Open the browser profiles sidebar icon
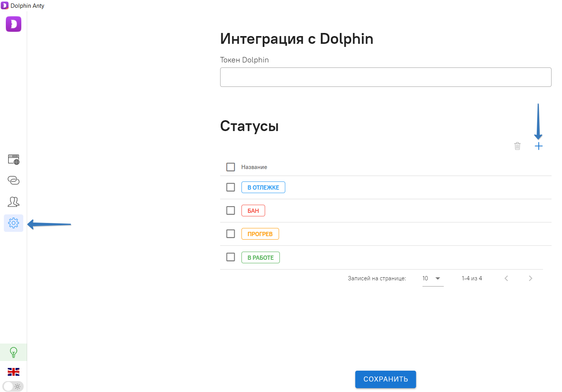Screen dimensions: 562x392 coord(14,159)
